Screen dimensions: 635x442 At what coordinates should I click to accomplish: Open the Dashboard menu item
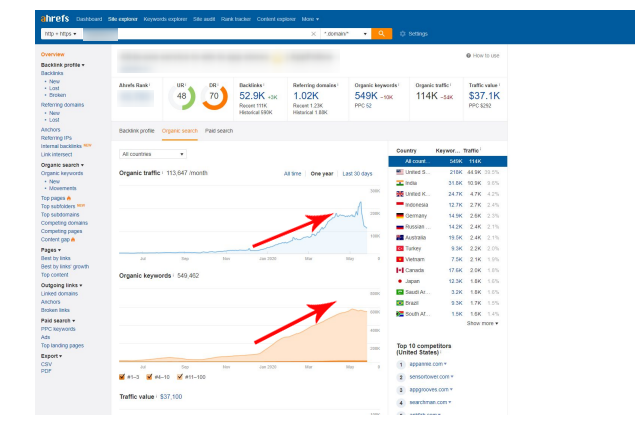coord(89,19)
